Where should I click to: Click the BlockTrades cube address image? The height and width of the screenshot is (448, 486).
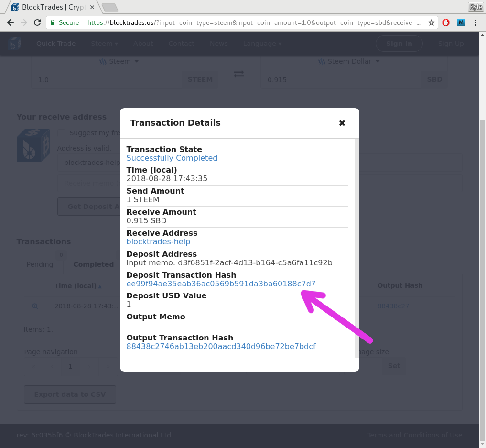click(33, 145)
